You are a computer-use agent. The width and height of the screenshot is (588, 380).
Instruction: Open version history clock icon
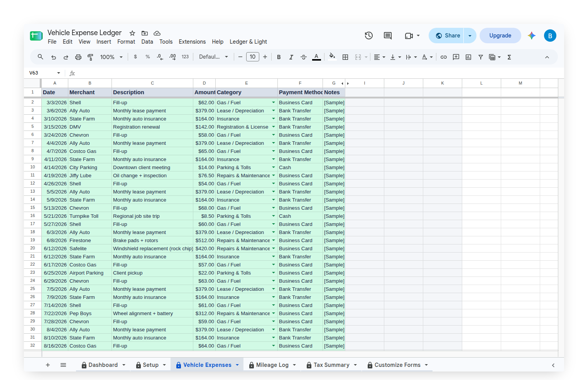coord(369,36)
